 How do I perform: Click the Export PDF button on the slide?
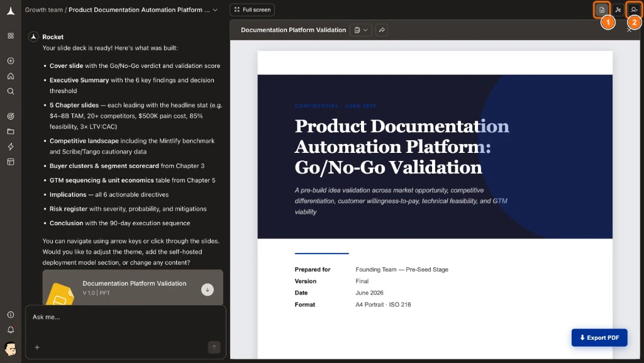(599, 338)
